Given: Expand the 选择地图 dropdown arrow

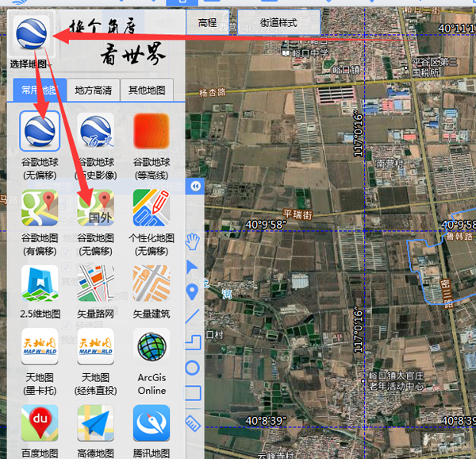Looking at the screenshot, I should tap(49, 65).
